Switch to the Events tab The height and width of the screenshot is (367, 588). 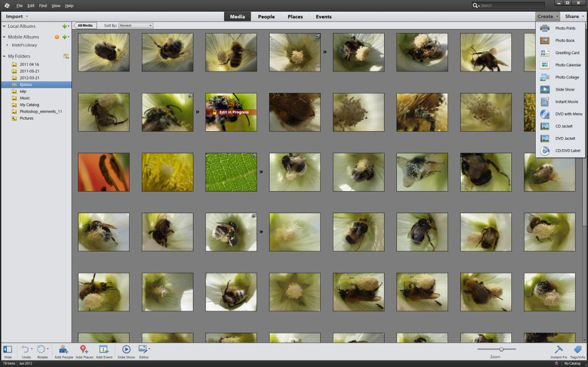[324, 16]
